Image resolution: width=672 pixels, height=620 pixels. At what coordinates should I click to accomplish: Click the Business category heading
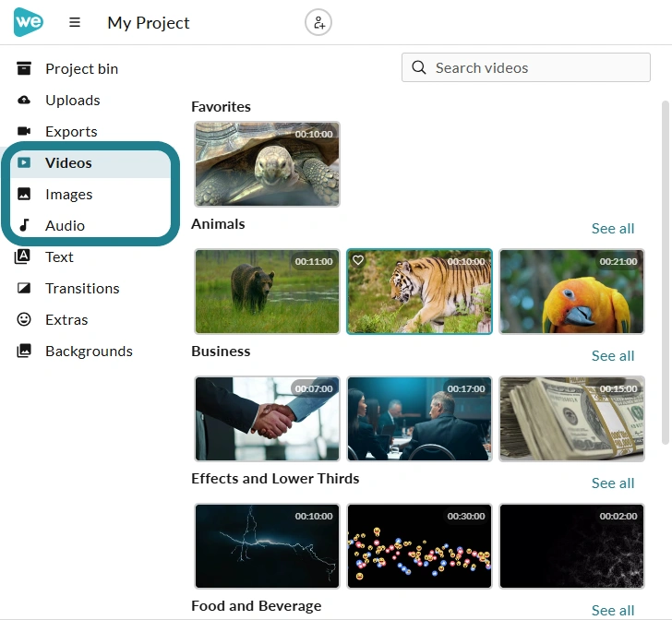[x=221, y=352]
